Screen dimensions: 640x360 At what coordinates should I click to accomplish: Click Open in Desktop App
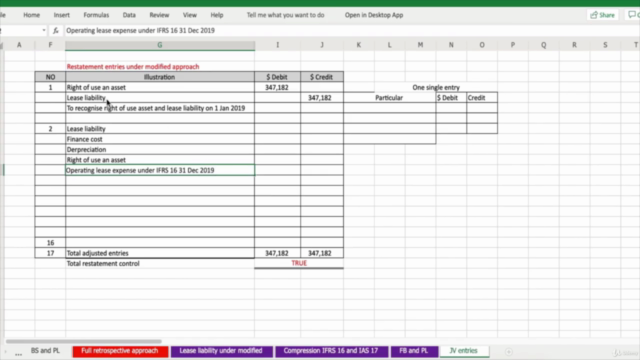(x=374, y=15)
